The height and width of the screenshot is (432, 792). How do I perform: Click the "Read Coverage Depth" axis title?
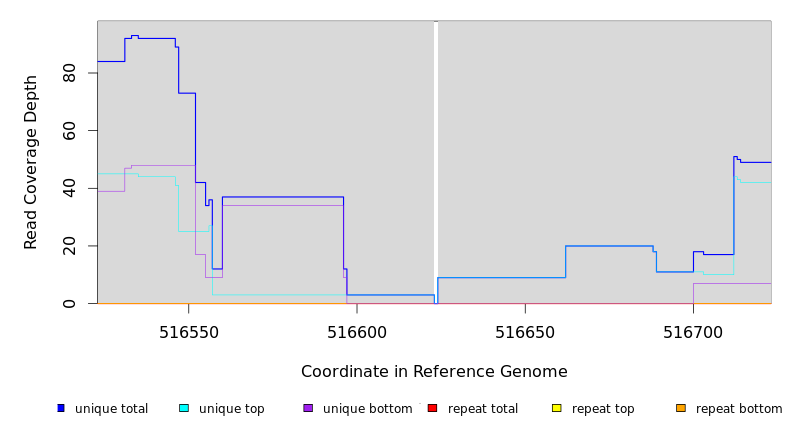pos(31,162)
